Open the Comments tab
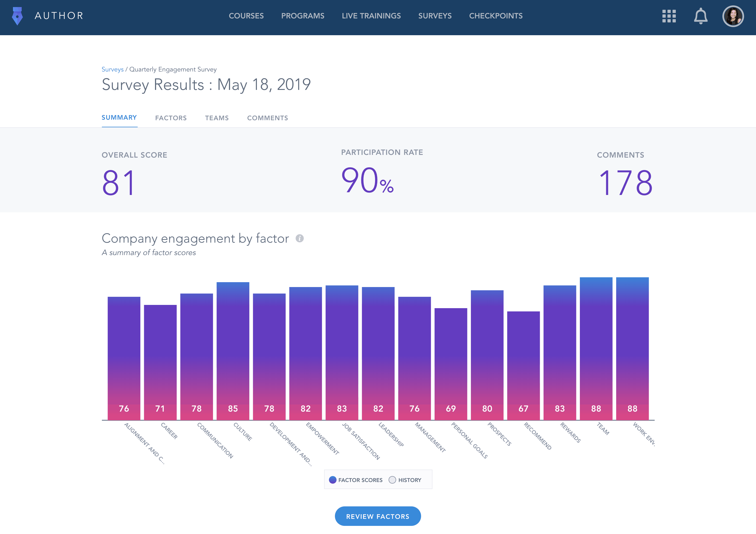This screenshot has height=534, width=756. [x=267, y=118]
